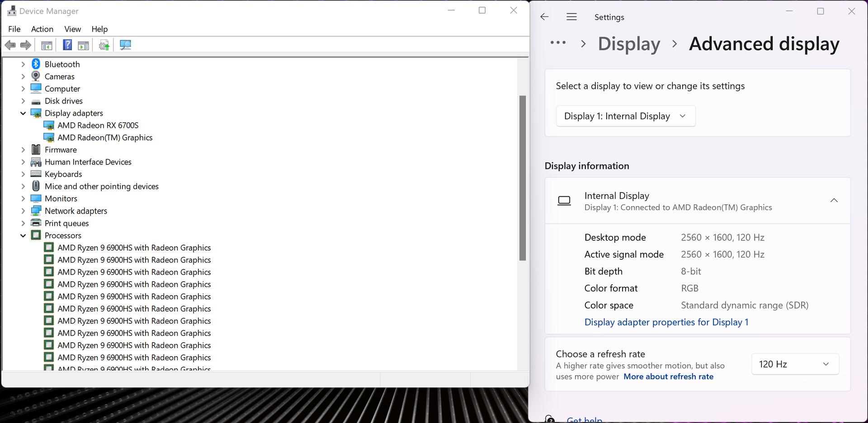
Task: Click the Cameras category icon
Action: coord(36,76)
